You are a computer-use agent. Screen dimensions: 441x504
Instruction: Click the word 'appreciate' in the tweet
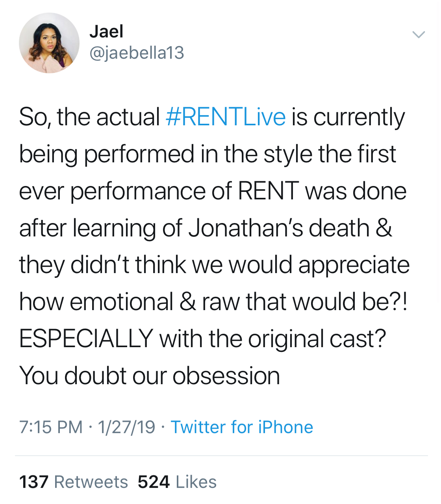pyautogui.click(x=354, y=265)
